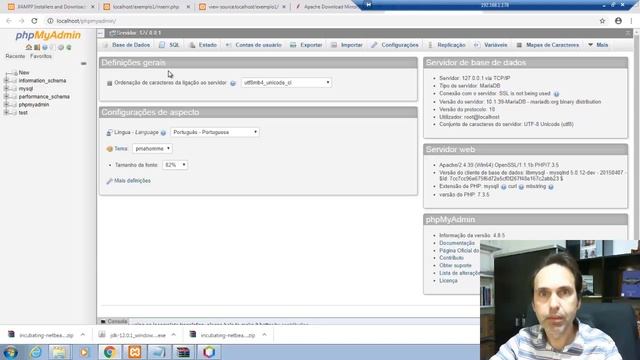The width and height of the screenshot is (640, 360).
Task: Expand the test database node
Action: [6, 113]
